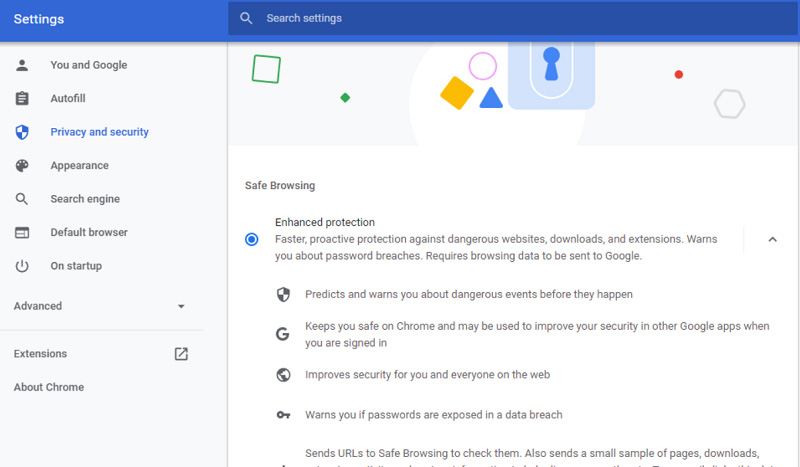Open the You and Google settings page
Image resolution: width=800 pixels, height=467 pixels.
[x=89, y=65]
